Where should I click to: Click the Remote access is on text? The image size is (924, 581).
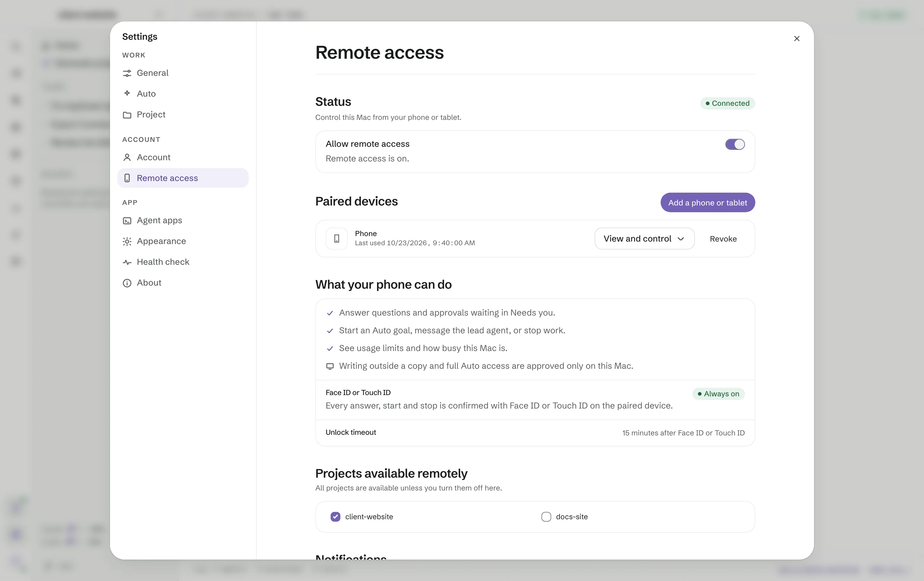(367, 159)
